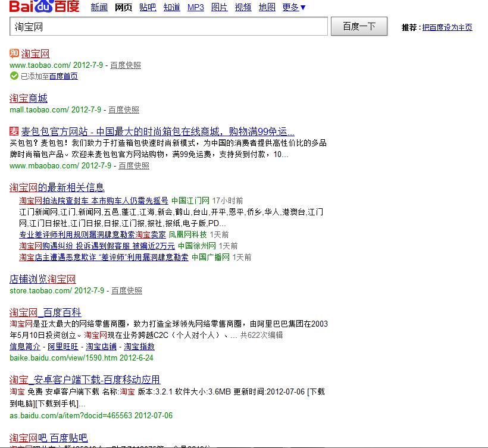Viewport: 488px width, 448px height.
Task: Open 淘宝网的最新相关信息 heading link
Action: coord(57,187)
